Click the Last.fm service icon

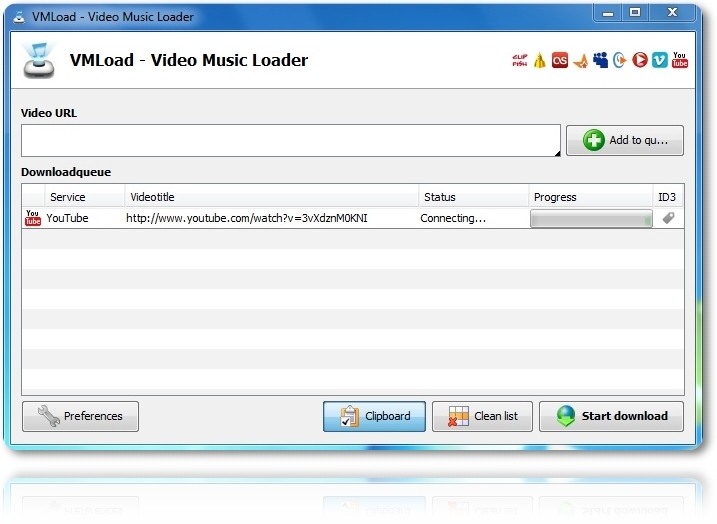coord(560,60)
